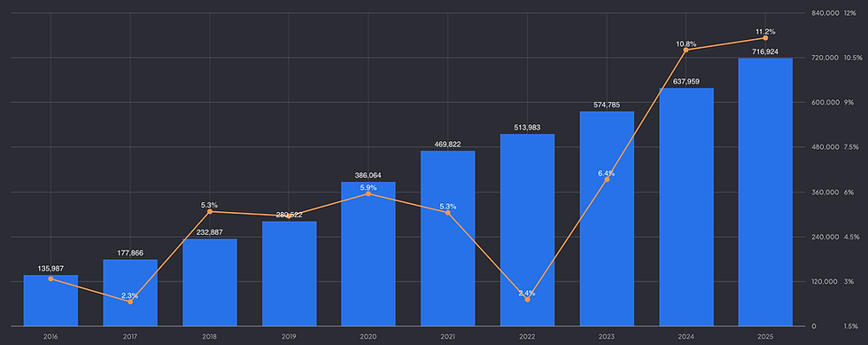Click the 2021 bar labeled 469,822
Image resolution: width=868 pixels, height=345 pixels.
(448, 239)
